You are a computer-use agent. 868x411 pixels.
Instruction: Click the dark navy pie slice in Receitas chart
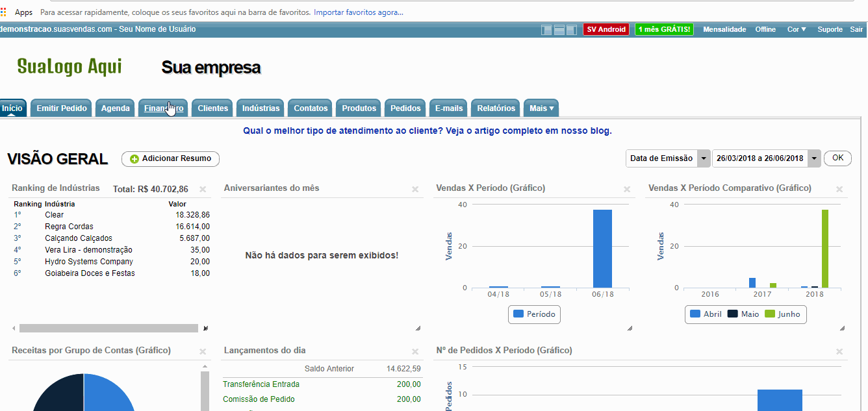pos(60,395)
